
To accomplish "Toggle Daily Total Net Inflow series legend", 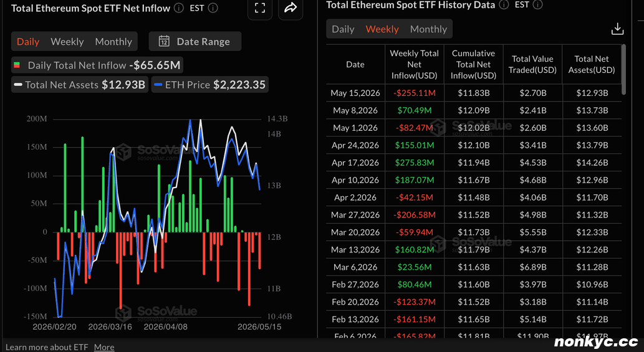I will [97, 65].
